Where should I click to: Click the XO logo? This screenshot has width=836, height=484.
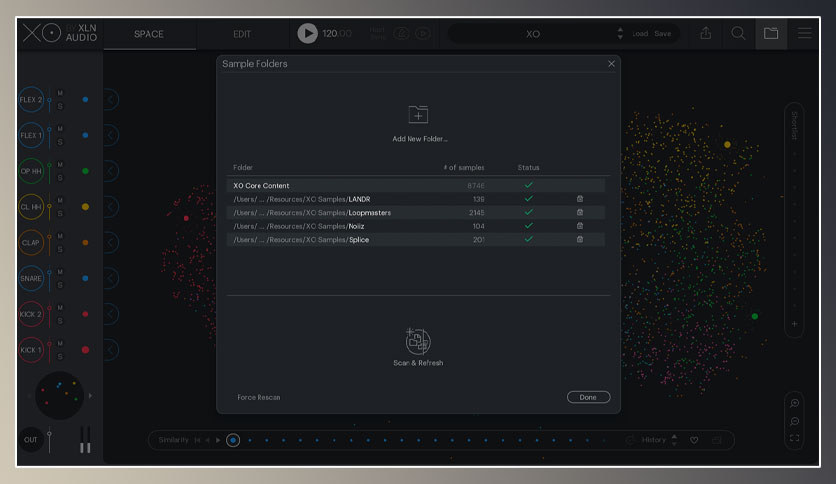(x=42, y=33)
